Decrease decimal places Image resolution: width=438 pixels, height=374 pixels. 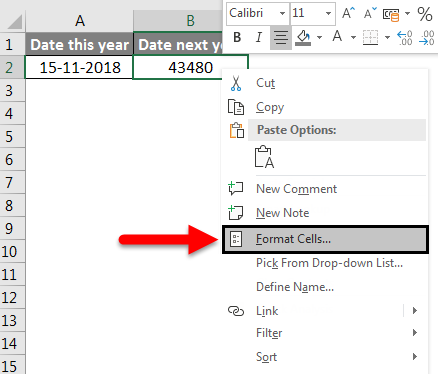tap(426, 38)
